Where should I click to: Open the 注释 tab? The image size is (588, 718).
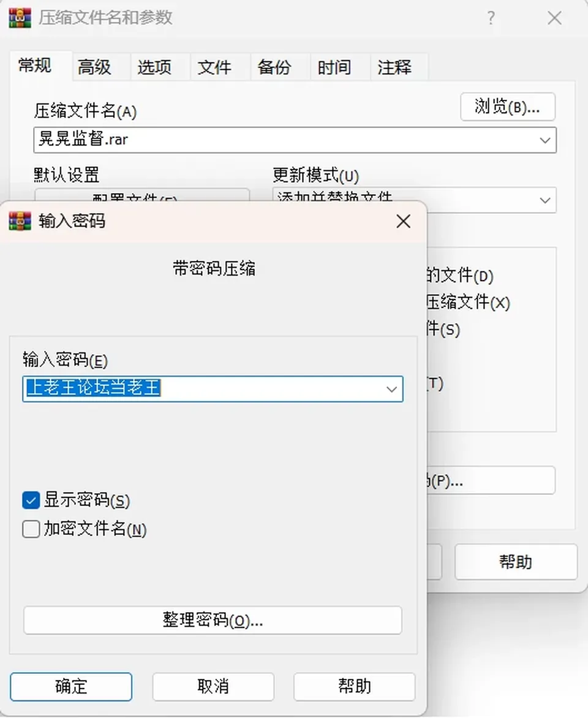(394, 67)
